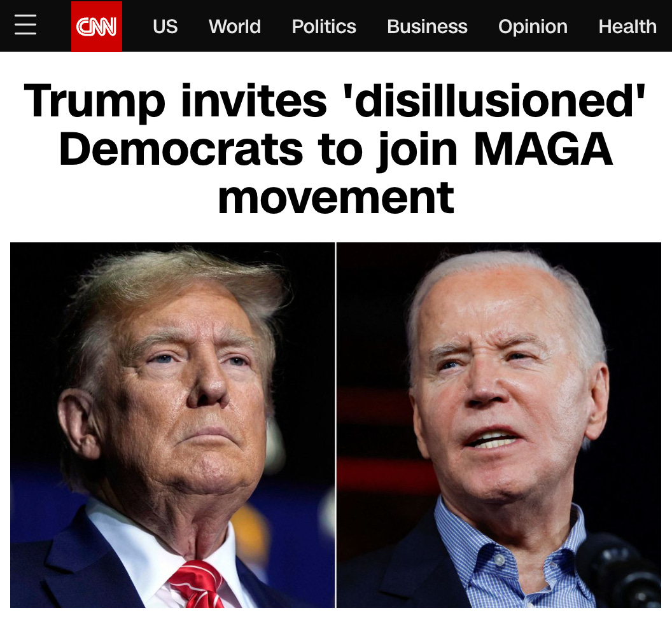Open the Opinion section

[533, 27]
